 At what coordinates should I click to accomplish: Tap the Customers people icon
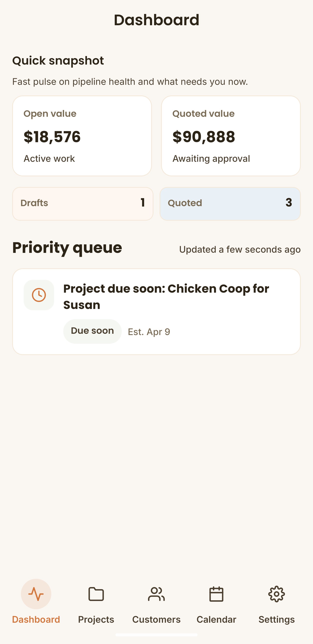tap(156, 594)
